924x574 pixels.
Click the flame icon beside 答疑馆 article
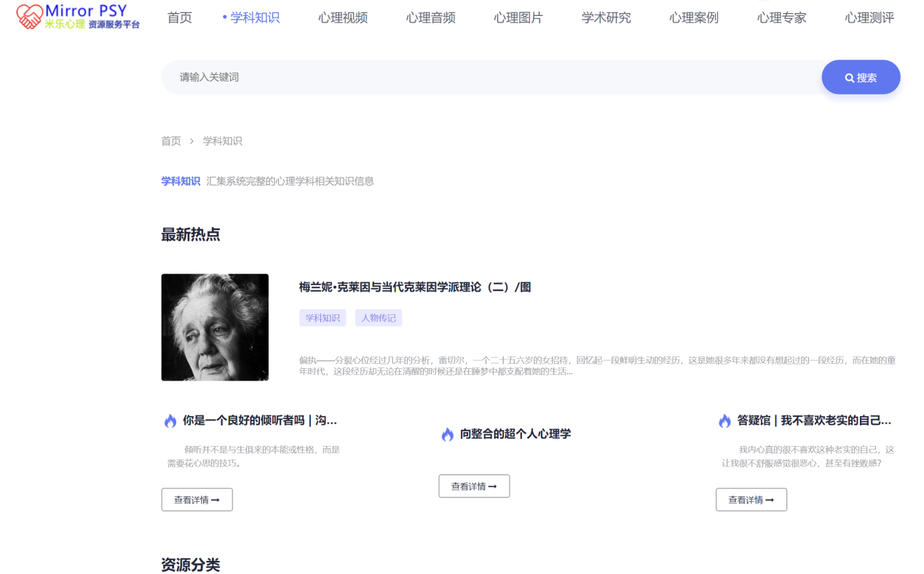pos(724,420)
